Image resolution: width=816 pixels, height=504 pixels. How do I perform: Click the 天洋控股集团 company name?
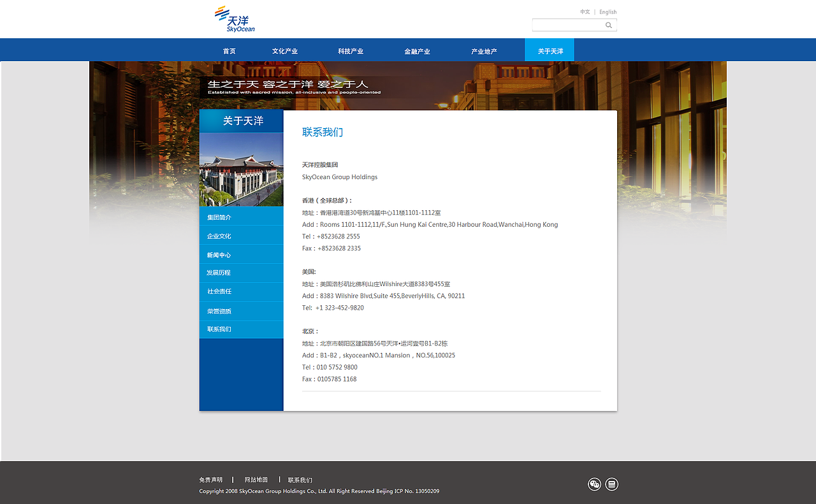click(x=320, y=165)
